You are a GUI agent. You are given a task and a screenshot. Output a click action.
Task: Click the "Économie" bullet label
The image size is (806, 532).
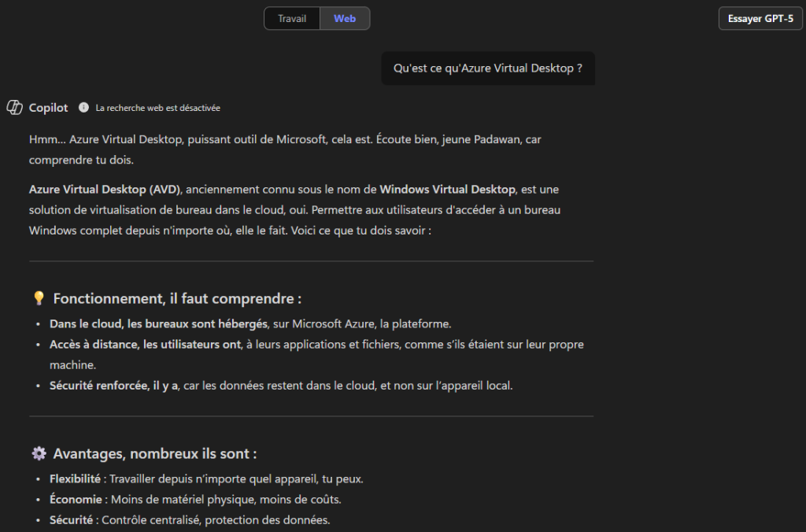76,500
